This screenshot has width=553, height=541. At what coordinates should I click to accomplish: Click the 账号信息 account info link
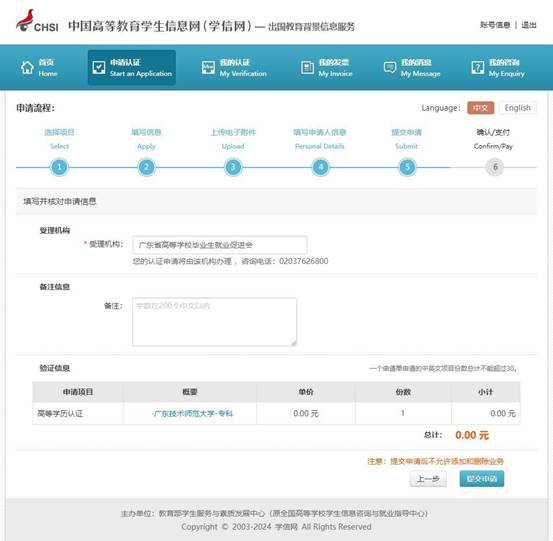pos(495,25)
